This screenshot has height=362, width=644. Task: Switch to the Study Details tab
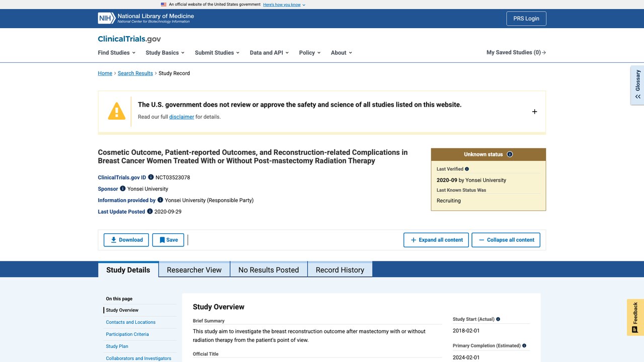pyautogui.click(x=128, y=269)
